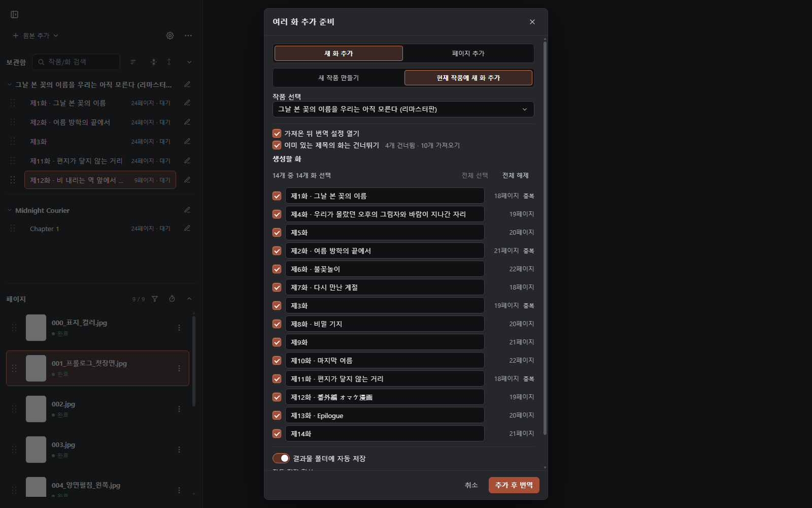Toggle the sidebar panel icon

[15, 15]
